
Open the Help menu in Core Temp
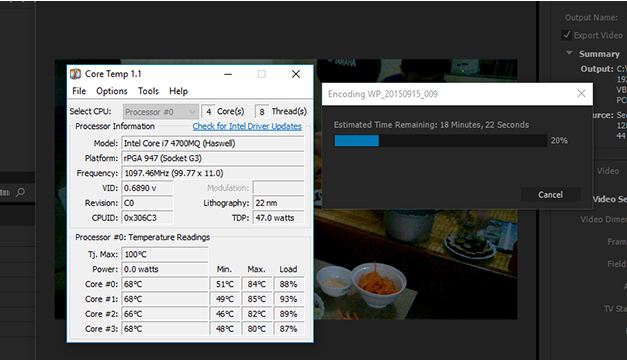coord(178,91)
